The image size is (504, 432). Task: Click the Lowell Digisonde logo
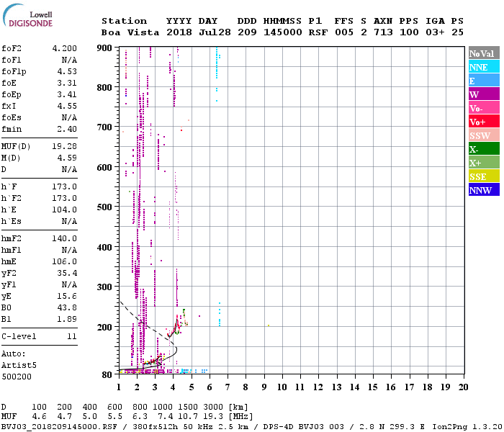pyautogui.click(x=27, y=16)
